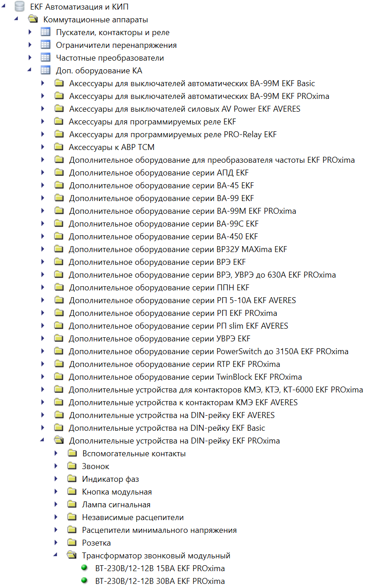Expand PowerSwitch до 3150А EKF PROxima folder
The width and height of the screenshot is (377, 588).
pos(43,351)
